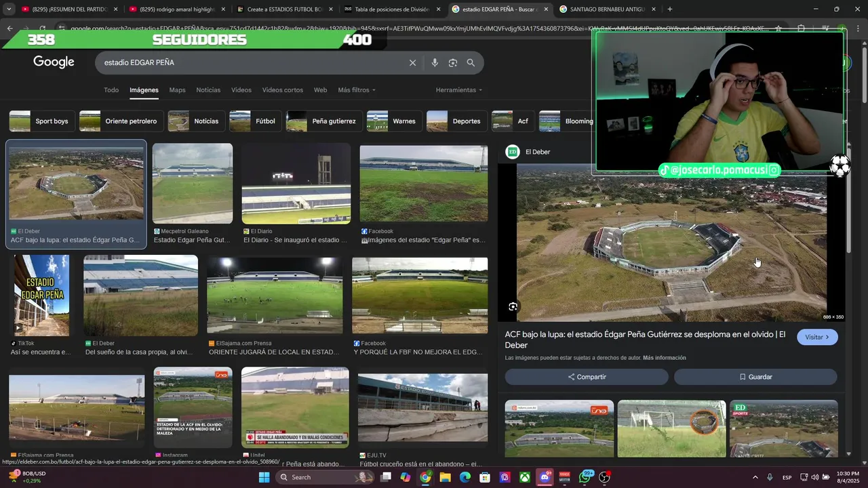This screenshot has width=868, height=488.
Task: Start voice search with the microphone icon
Action: 435,62
